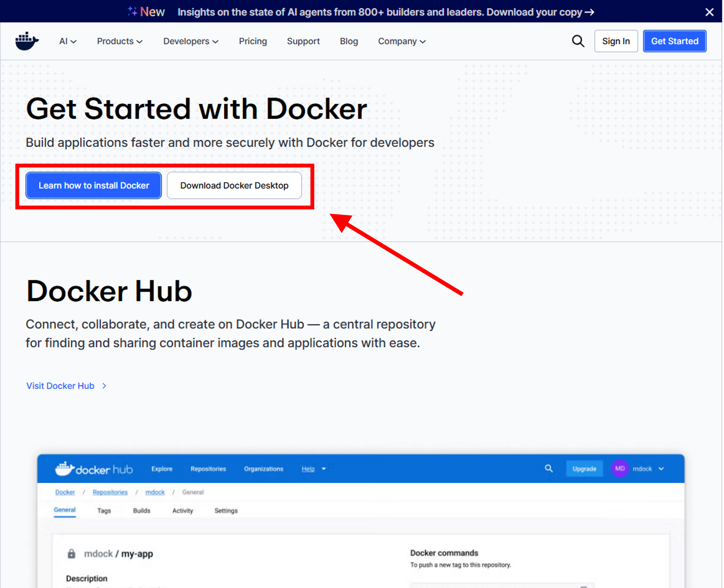This screenshot has width=724, height=588.
Task: Expand the AI dropdown menu
Action: tap(68, 41)
